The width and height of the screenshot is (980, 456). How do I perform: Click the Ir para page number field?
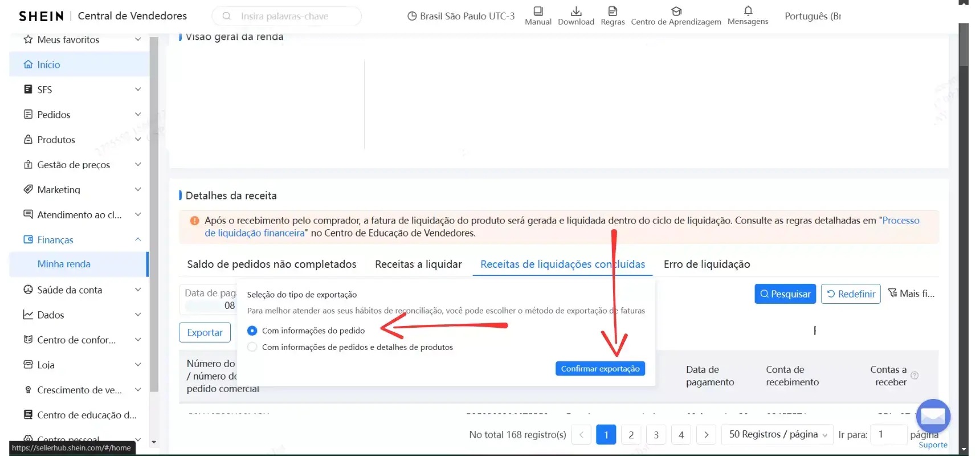(889, 434)
